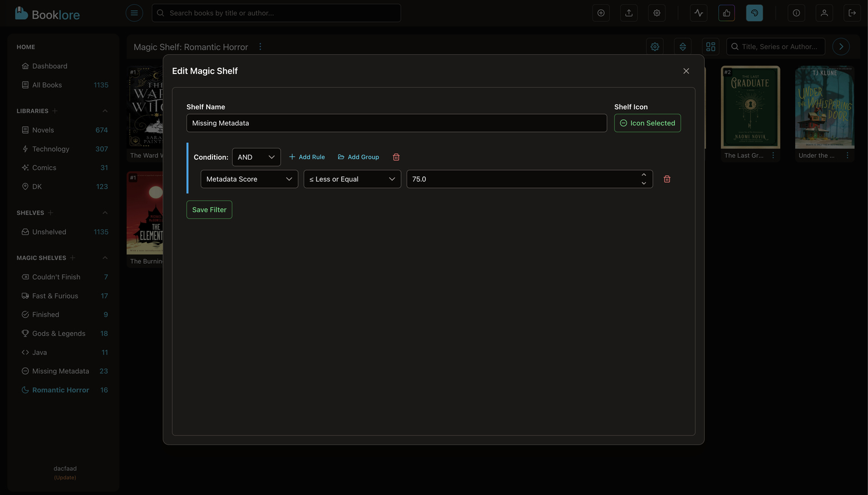The image size is (868, 495).
Task: Click the Save Filter button
Action: click(x=209, y=210)
